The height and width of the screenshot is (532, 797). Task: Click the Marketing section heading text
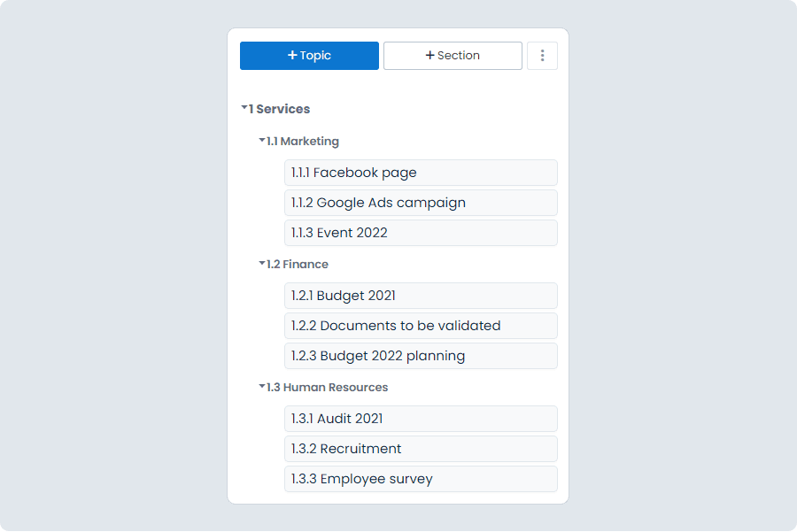pyautogui.click(x=309, y=141)
